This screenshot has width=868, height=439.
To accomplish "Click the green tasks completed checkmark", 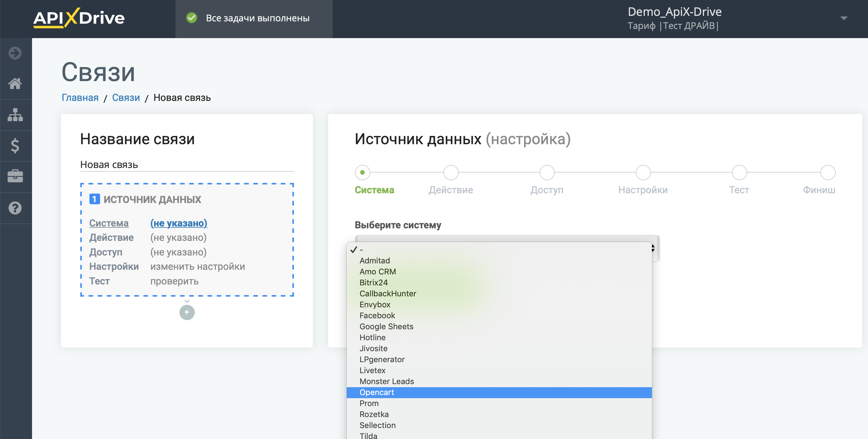I will pyautogui.click(x=192, y=18).
